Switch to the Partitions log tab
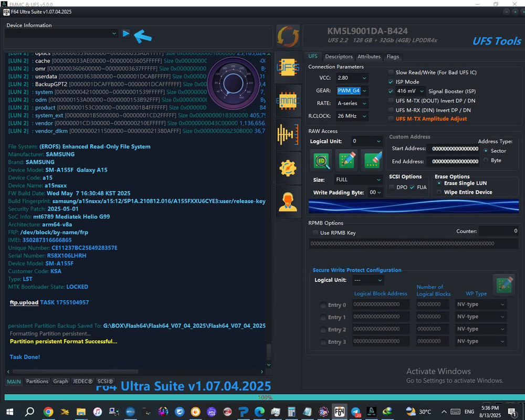525x420 pixels. point(37,381)
